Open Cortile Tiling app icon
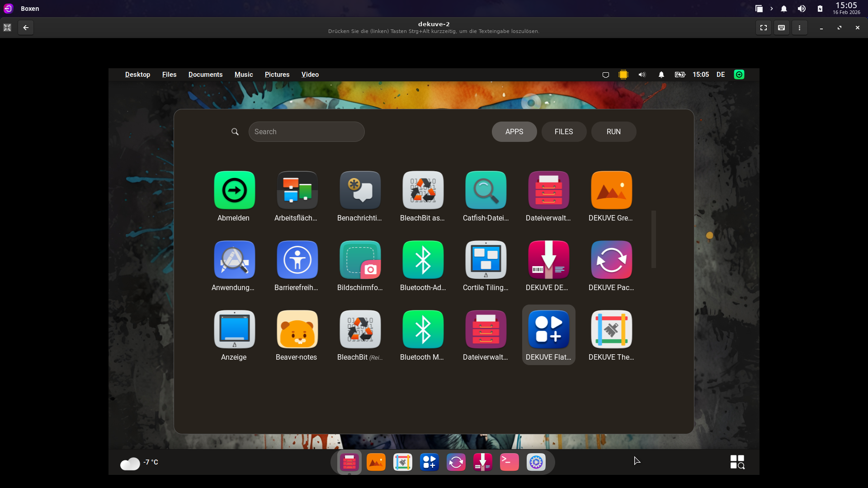This screenshot has width=868, height=488. pyautogui.click(x=486, y=260)
